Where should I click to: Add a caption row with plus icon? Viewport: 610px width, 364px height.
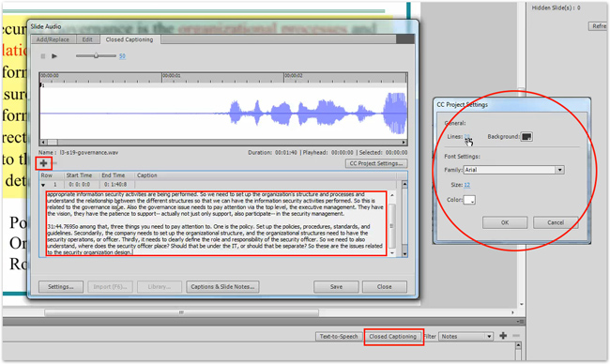[43, 163]
